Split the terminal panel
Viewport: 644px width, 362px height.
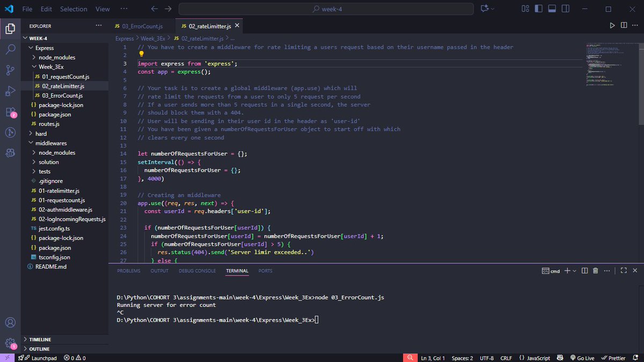click(585, 271)
